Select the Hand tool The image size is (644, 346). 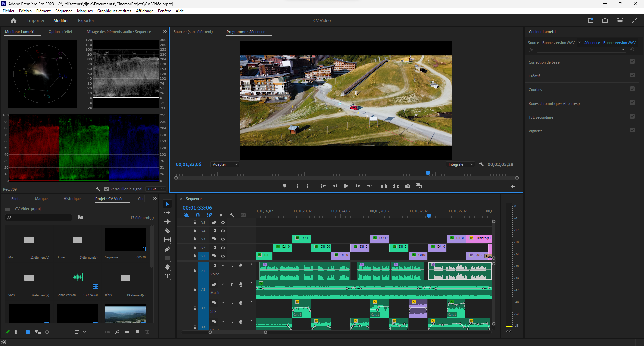[x=167, y=267]
